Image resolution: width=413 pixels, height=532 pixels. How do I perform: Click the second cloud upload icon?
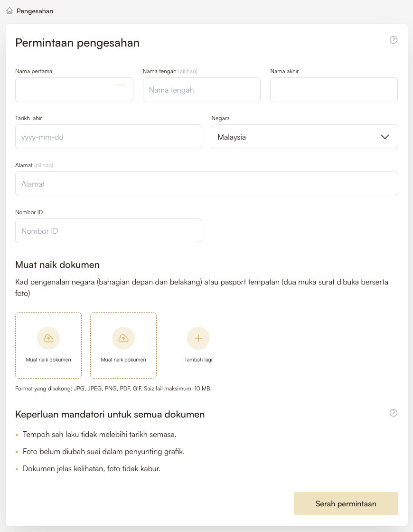(x=123, y=338)
